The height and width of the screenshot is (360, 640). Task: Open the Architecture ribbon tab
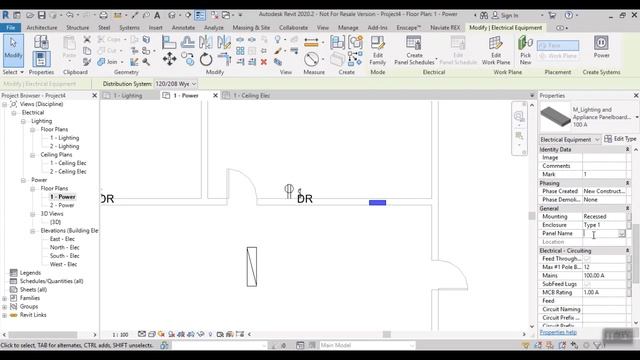42,28
